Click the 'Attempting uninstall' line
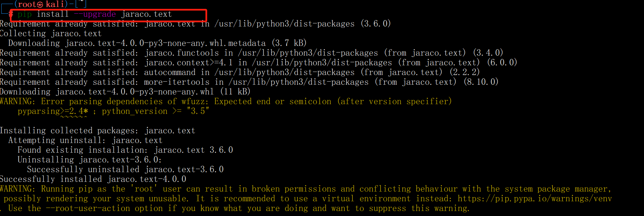This screenshot has width=644, height=216. point(85,140)
